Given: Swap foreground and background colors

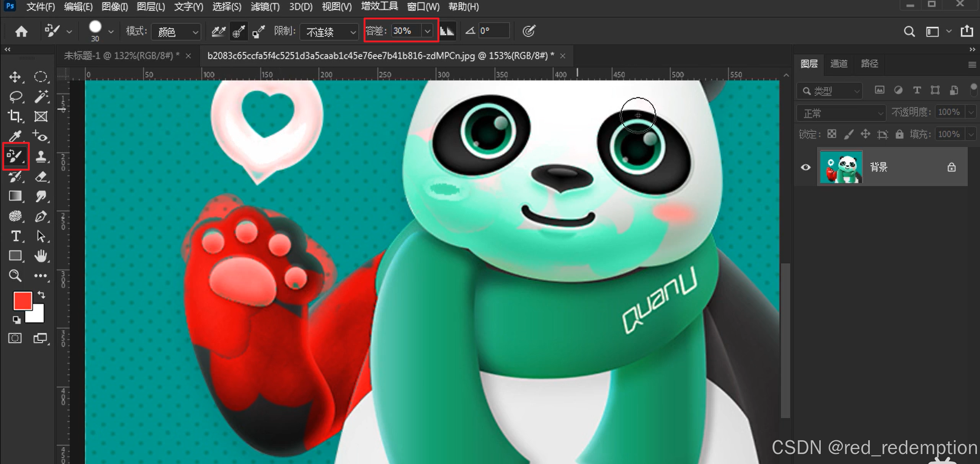Looking at the screenshot, I should pyautogui.click(x=41, y=294).
